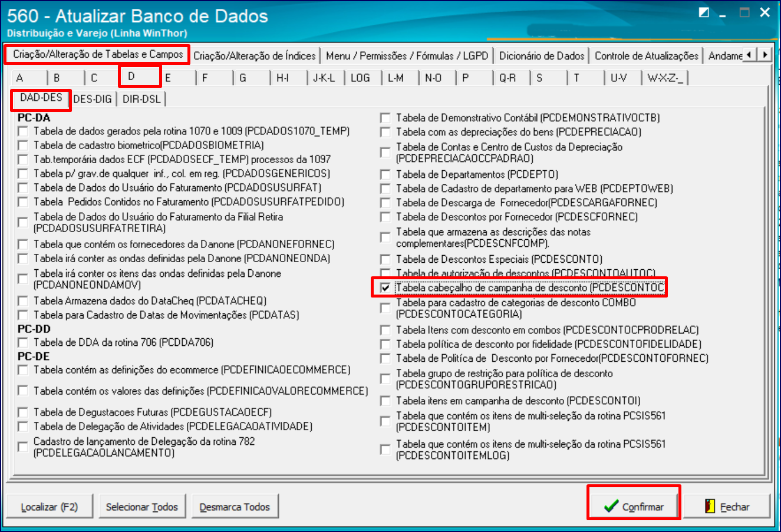
Task: Switch to Dicionário de Dados tab
Action: (x=542, y=56)
